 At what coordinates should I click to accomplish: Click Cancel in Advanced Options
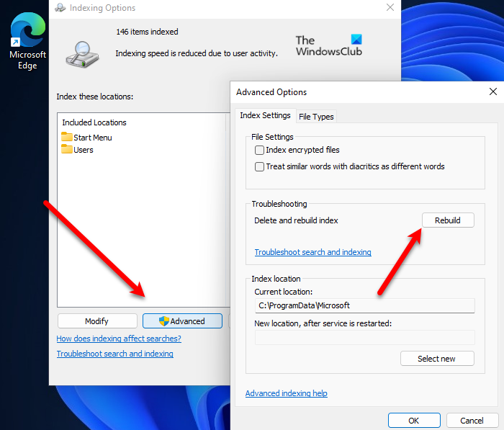coord(472,421)
